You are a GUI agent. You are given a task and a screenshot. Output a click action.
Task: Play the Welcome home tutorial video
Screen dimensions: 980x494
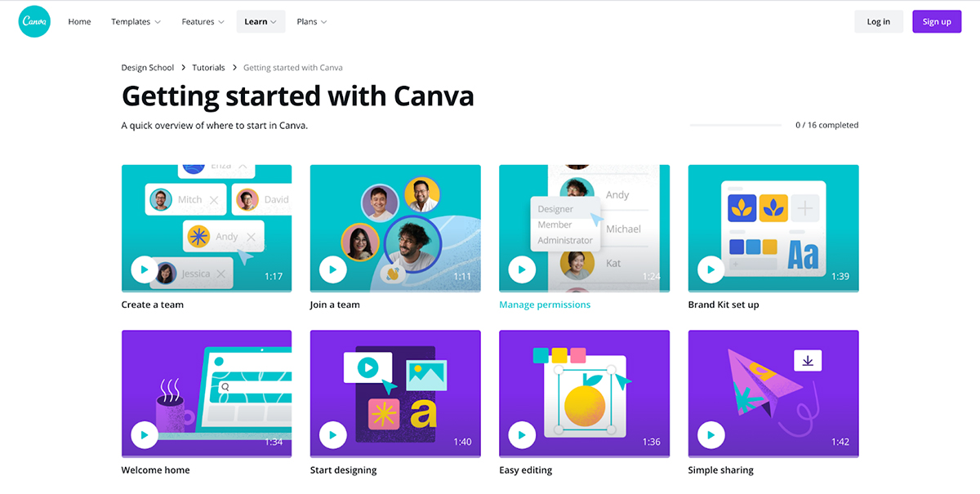coord(144,435)
